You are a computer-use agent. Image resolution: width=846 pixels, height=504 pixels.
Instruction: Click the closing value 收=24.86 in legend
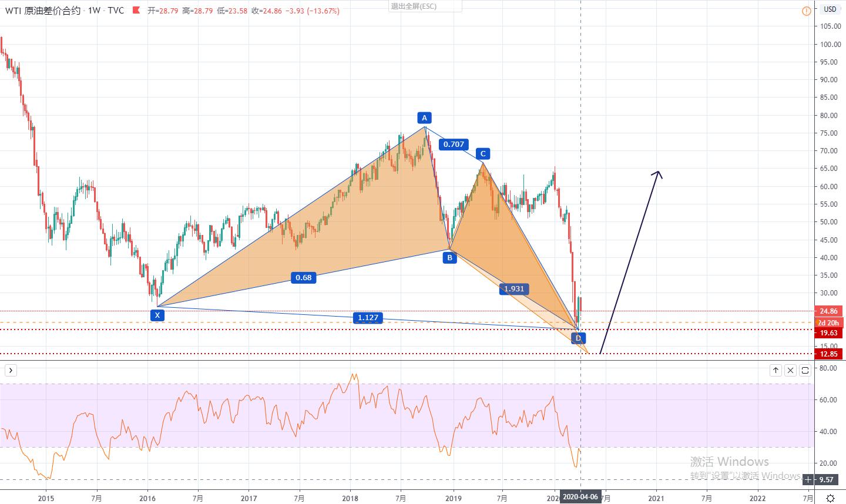tap(267, 11)
